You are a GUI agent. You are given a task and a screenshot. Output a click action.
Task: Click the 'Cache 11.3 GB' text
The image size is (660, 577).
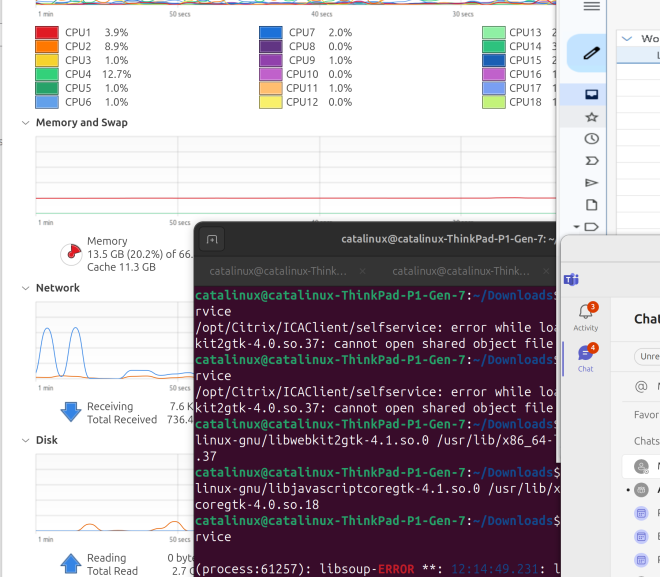click(x=121, y=267)
